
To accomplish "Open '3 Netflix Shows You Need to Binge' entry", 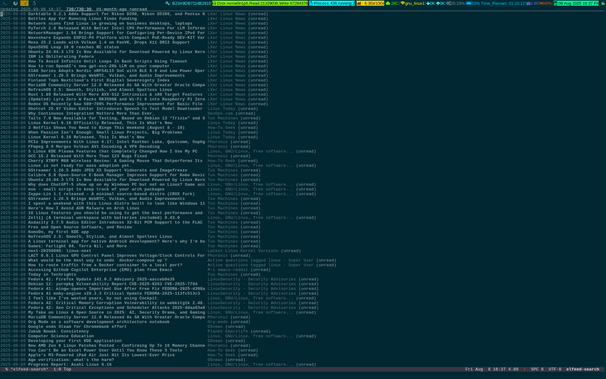I will pos(106,127).
